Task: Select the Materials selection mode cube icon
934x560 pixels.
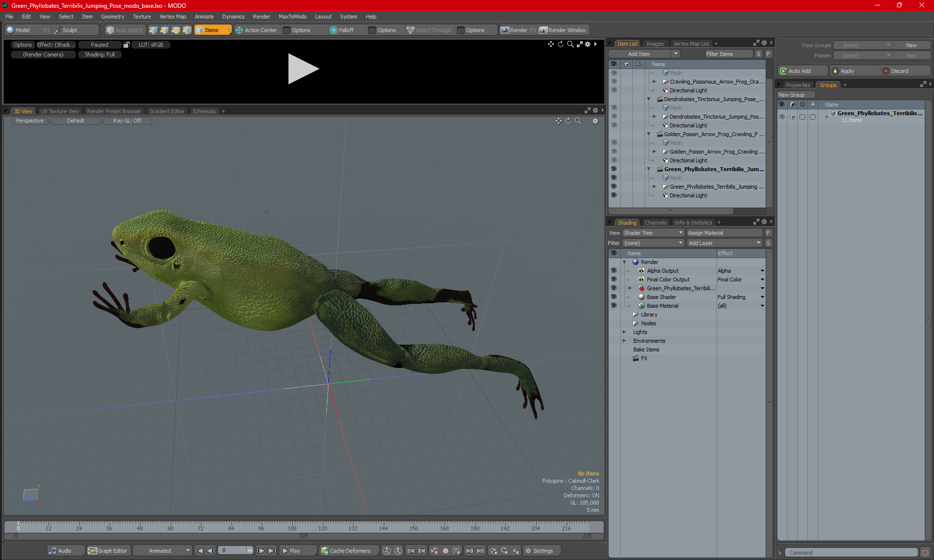Action: [187, 30]
